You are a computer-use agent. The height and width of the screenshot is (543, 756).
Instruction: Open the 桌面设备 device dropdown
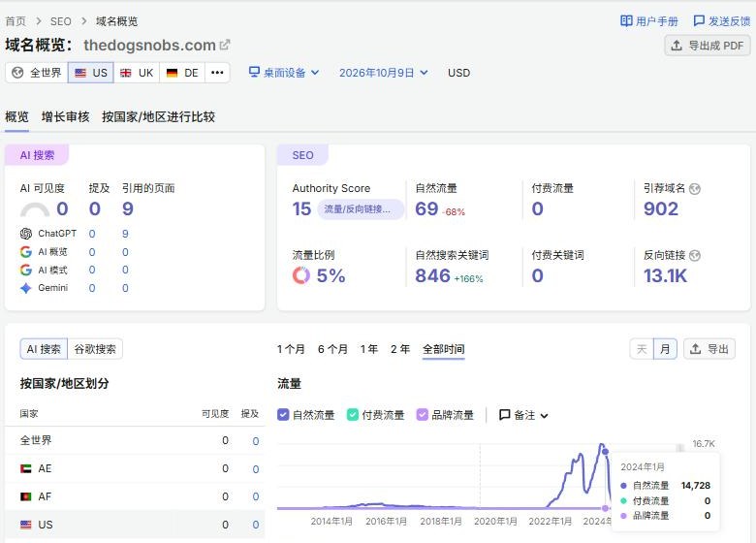(x=284, y=73)
